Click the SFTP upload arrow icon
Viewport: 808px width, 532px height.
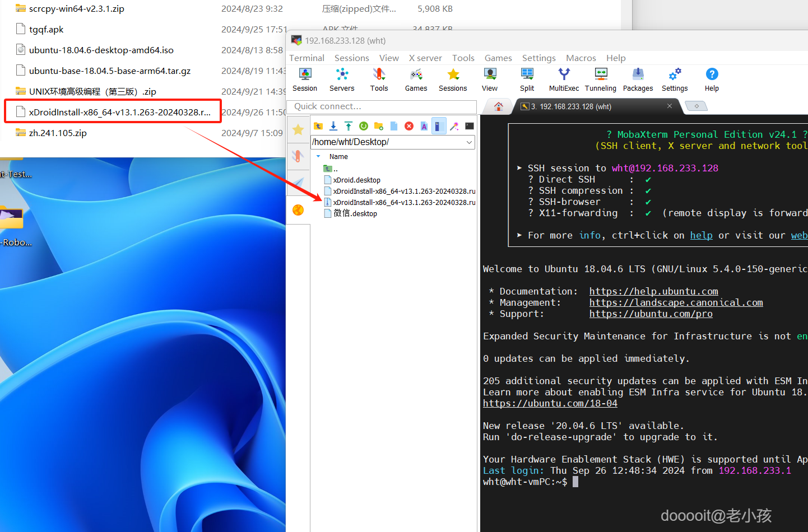point(349,126)
